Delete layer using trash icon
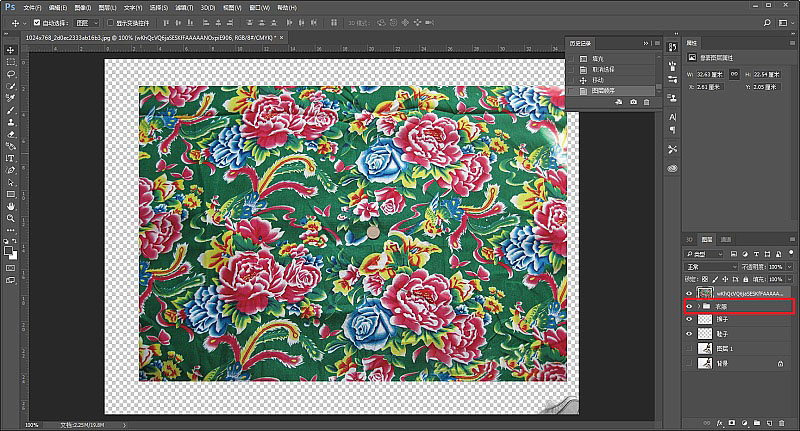The image size is (800, 431). [x=782, y=423]
